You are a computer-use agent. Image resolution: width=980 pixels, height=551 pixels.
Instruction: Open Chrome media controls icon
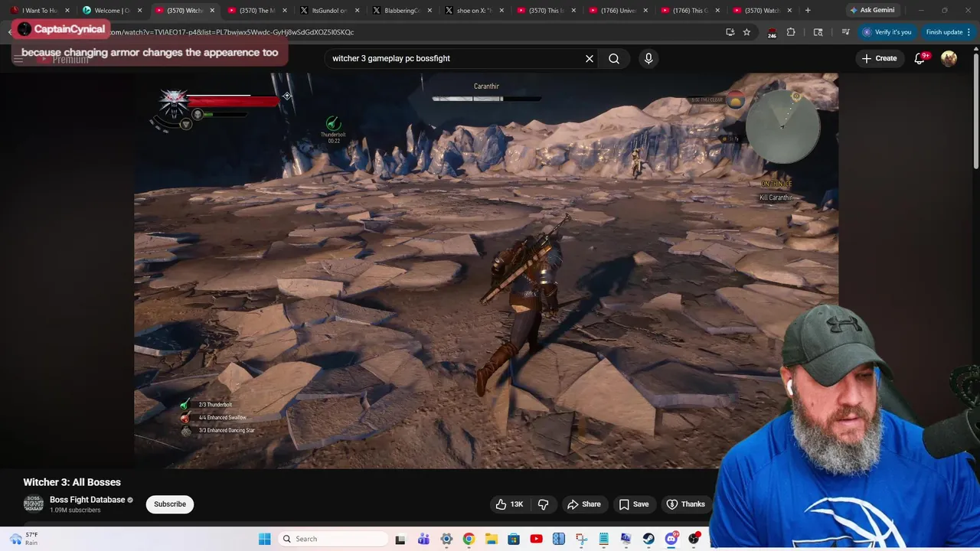click(x=845, y=32)
